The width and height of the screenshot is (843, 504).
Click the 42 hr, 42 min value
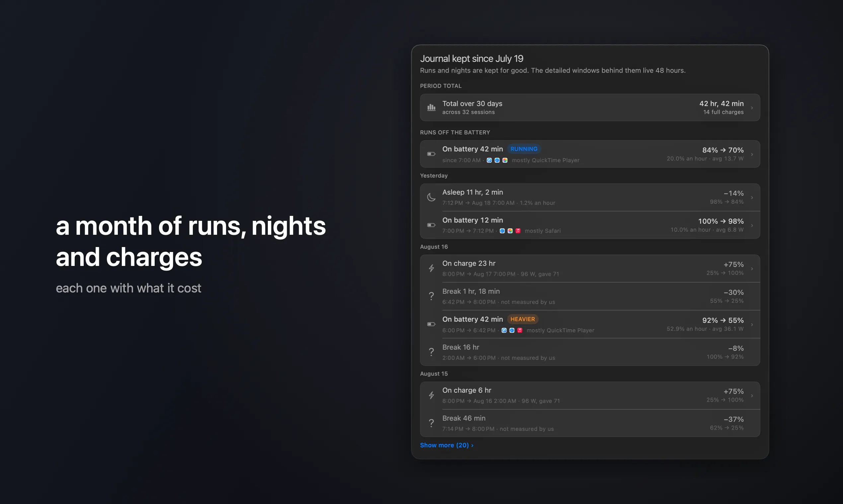pos(721,103)
